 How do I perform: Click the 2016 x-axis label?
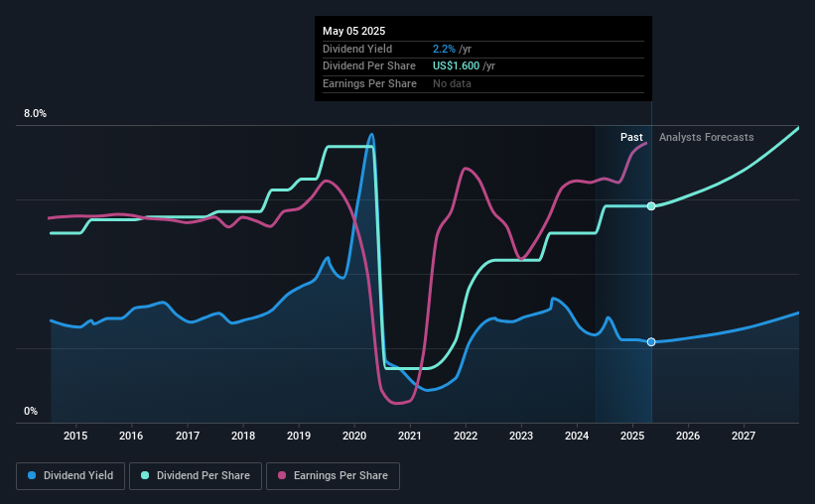pos(131,436)
